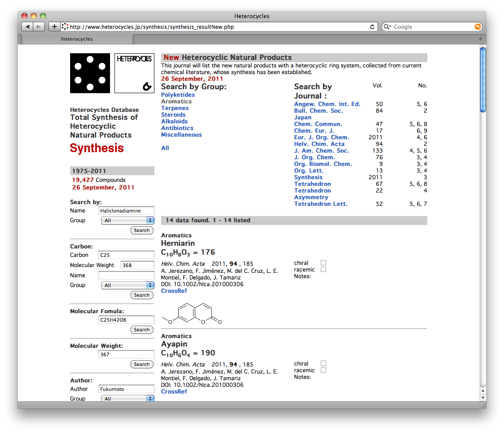The height and width of the screenshot is (433, 504).
Task: Open Org. Lett. journal link
Action: point(309,171)
